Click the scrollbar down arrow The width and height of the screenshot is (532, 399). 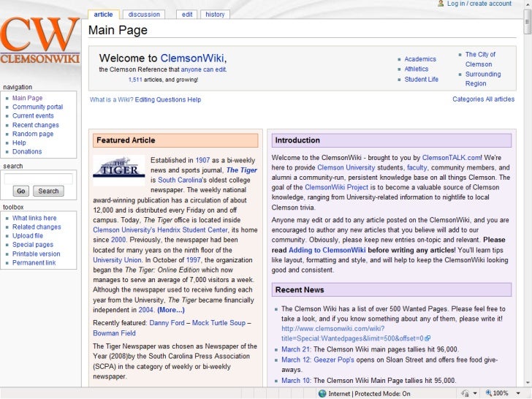point(527,383)
